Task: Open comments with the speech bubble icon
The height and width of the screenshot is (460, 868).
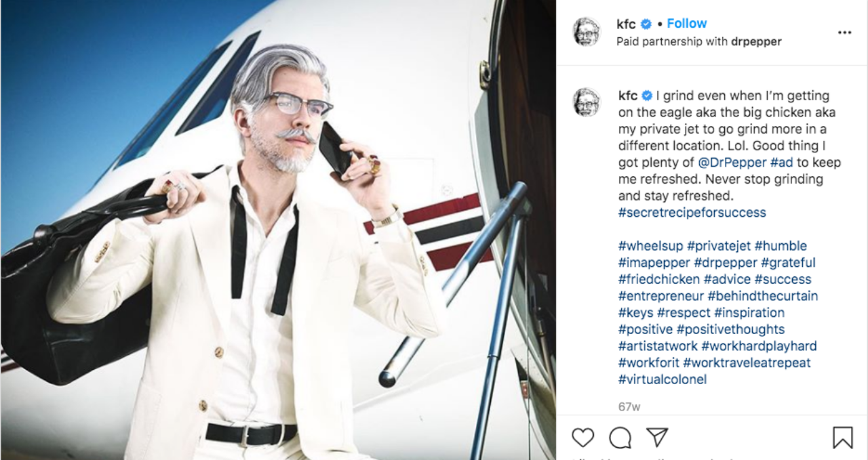Action: [x=620, y=438]
